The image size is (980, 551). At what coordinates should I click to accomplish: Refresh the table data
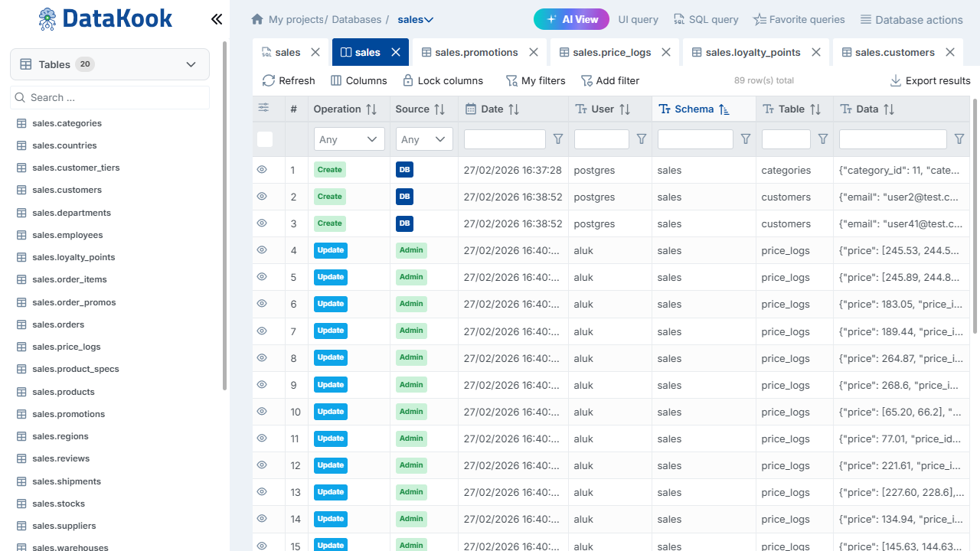(289, 80)
